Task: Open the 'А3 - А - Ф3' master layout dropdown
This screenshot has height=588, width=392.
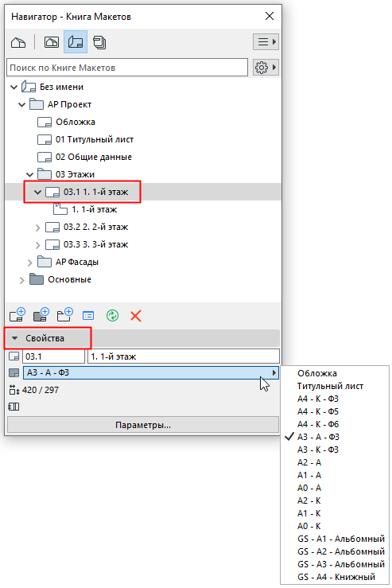Action: click(x=151, y=372)
